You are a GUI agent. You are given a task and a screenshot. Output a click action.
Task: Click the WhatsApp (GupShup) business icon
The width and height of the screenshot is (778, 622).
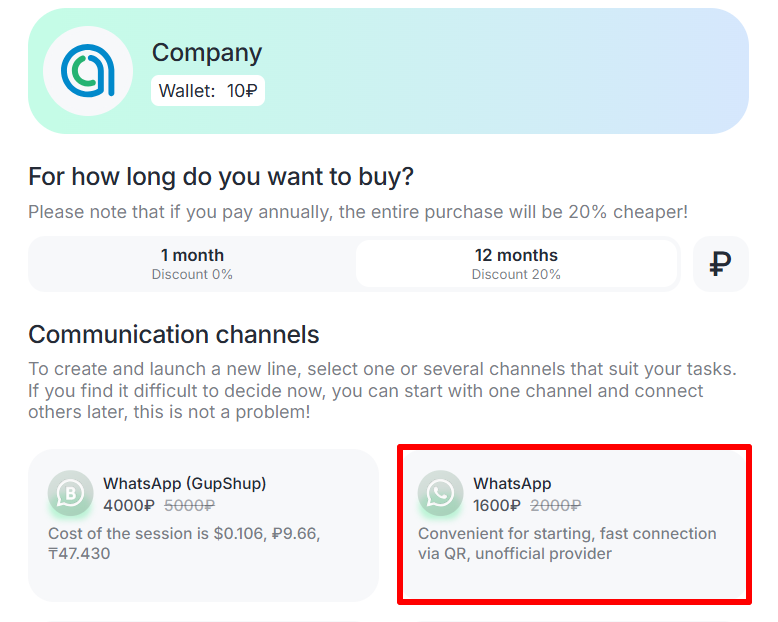coord(70,494)
